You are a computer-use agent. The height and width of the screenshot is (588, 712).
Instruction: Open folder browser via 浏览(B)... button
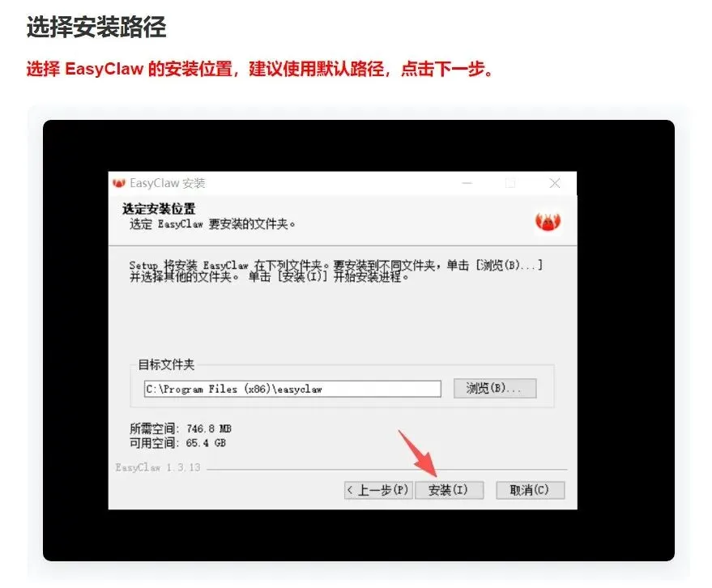point(494,388)
